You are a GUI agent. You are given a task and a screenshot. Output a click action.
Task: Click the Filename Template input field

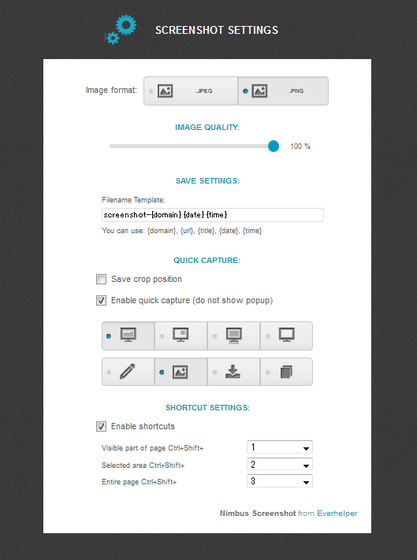212,215
